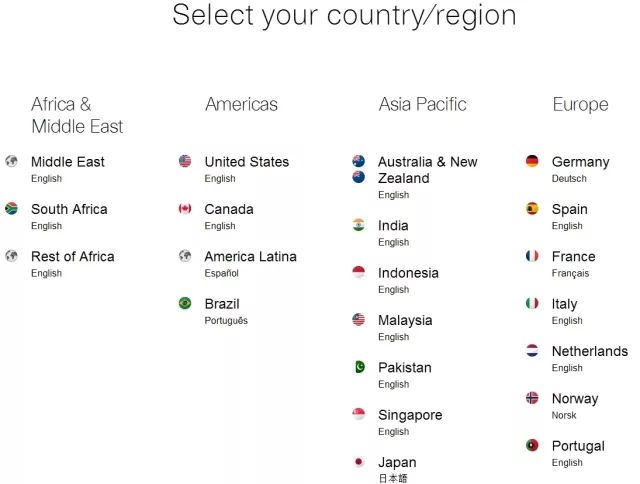Select Netherlands from the Europe list
The width and height of the screenshot is (640, 484).
click(x=589, y=351)
